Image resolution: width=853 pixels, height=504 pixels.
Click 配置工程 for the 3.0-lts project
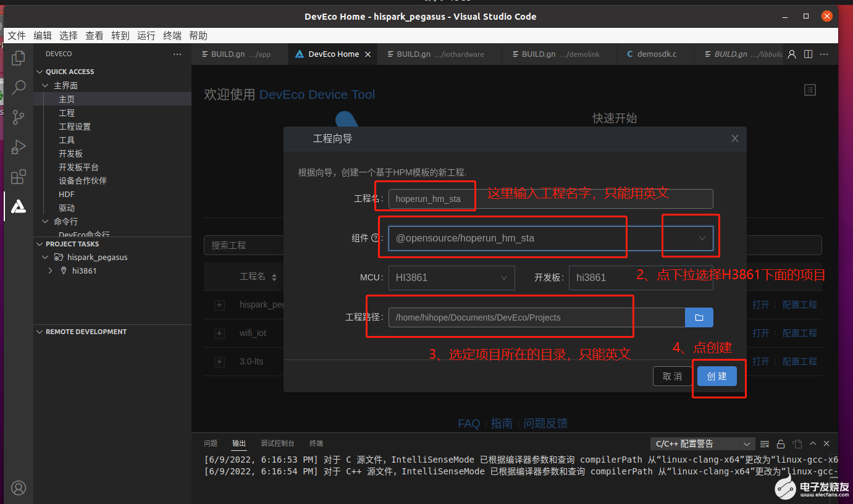(800, 361)
